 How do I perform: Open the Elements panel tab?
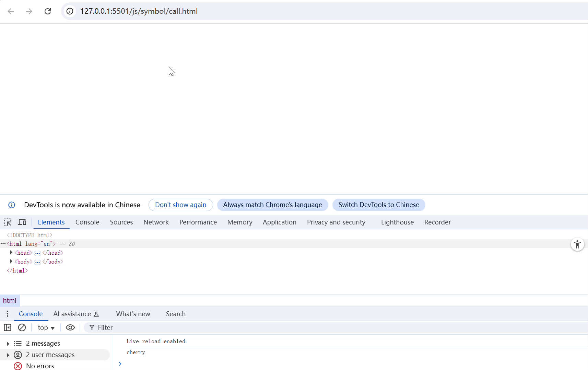(x=51, y=222)
